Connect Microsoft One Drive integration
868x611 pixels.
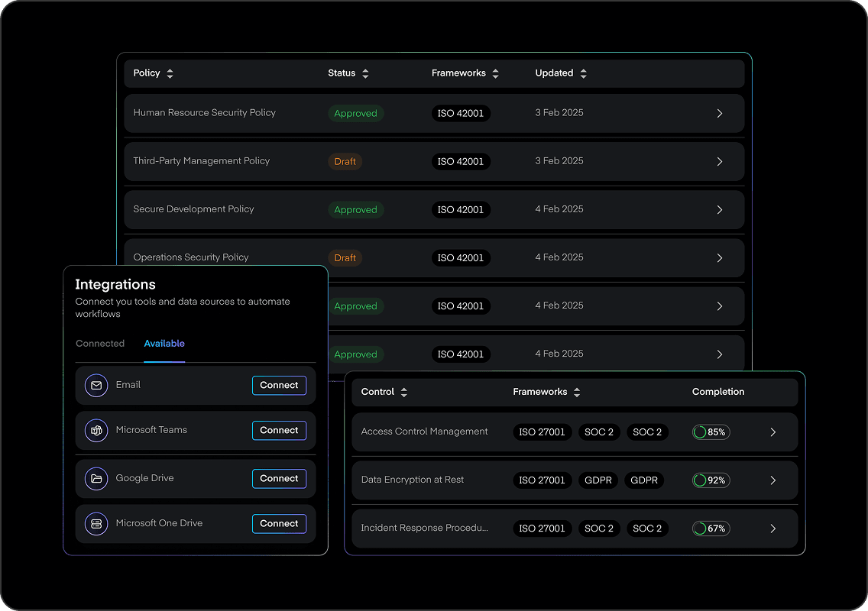[279, 524]
